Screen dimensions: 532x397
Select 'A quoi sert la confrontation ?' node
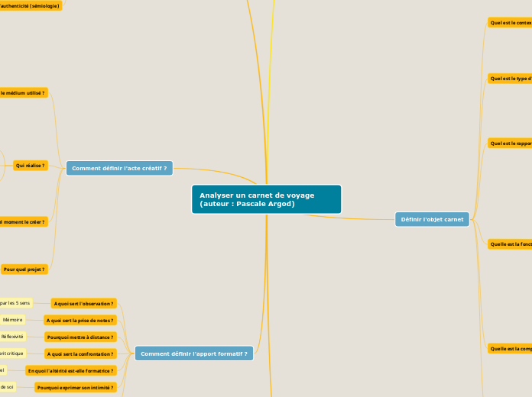pyautogui.click(x=80, y=354)
